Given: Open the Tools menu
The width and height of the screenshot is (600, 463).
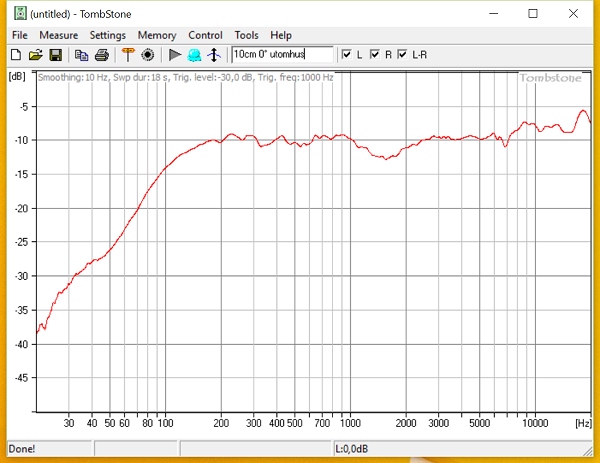Looking at the screenshot, I should pos(246,35).
